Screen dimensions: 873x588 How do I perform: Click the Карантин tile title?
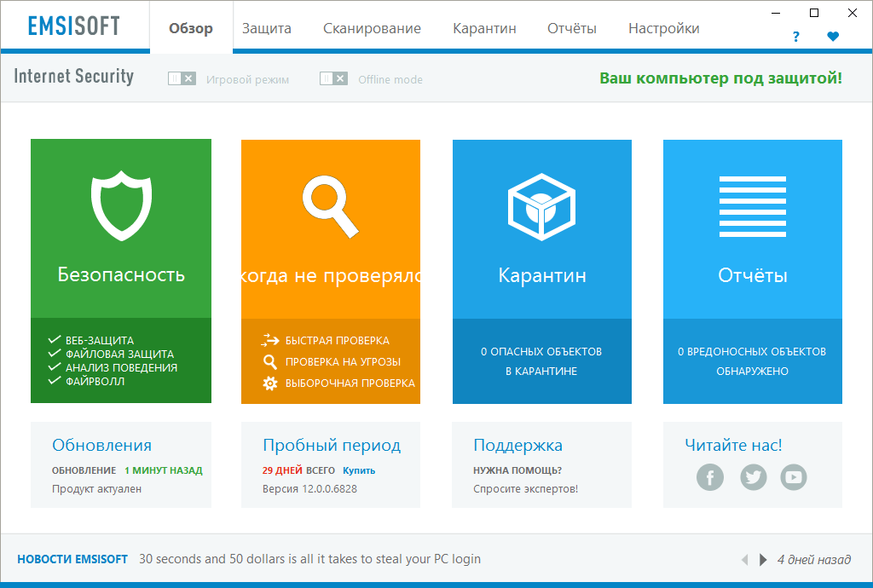tap(542, 275)
